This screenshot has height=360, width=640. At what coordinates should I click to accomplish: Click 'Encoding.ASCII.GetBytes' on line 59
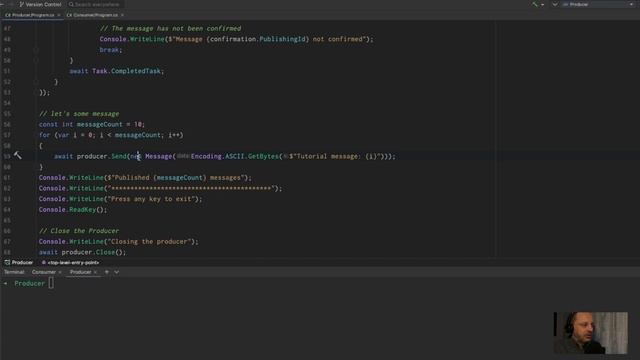(x=235, y=156)
